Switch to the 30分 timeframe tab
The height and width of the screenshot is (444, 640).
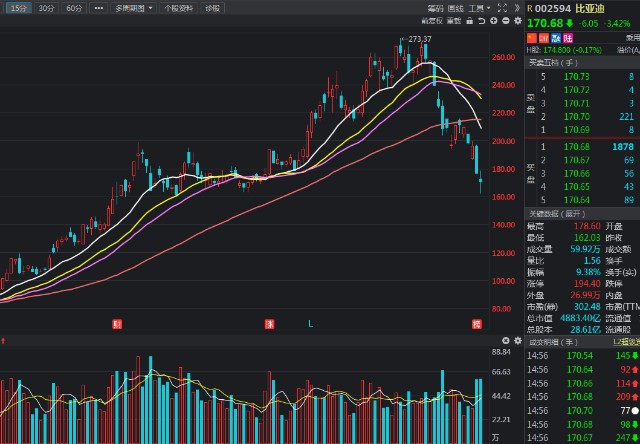[x=46, y=7]
